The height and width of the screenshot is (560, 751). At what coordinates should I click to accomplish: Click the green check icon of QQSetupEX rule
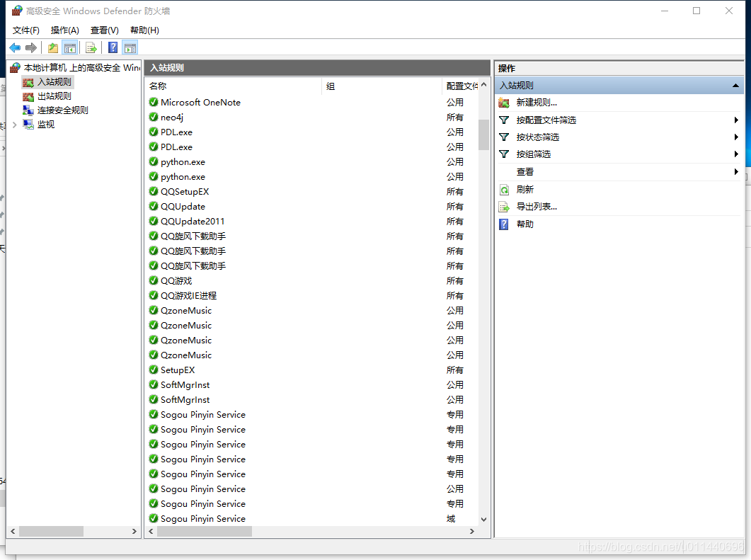[154, 191]
